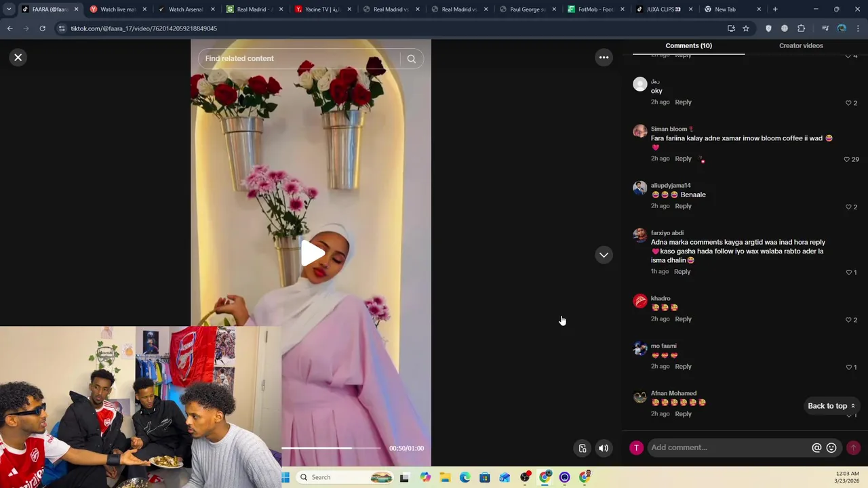Open a new tab with the plus button
The height and width of the screenshot is (488, 868).
[x=775, y=9]
